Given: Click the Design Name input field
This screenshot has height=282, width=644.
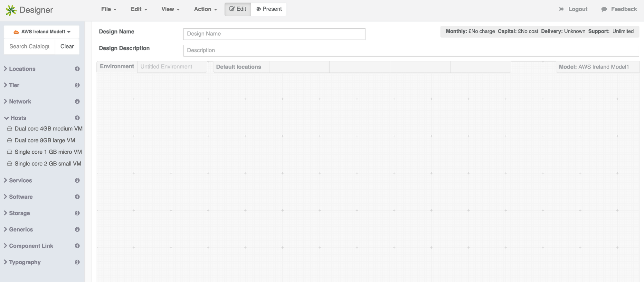Looking at the screenshot, I should coord(274,34).
